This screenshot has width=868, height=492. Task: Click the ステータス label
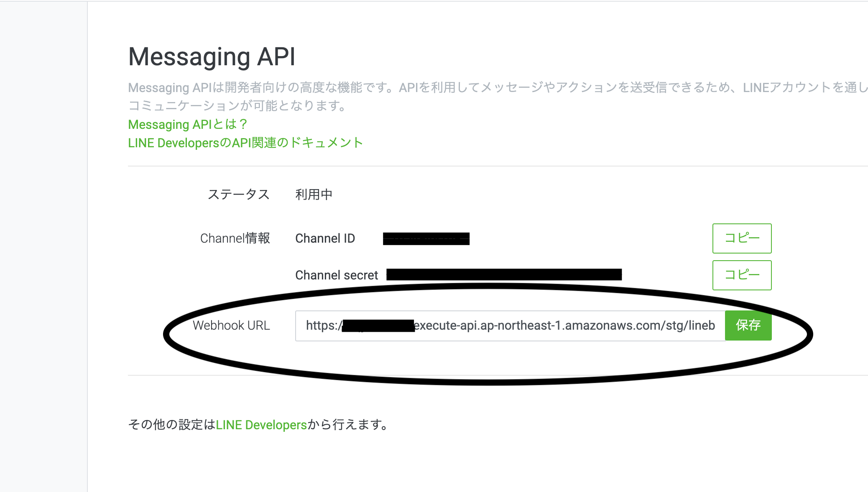(x=239, y=194)
